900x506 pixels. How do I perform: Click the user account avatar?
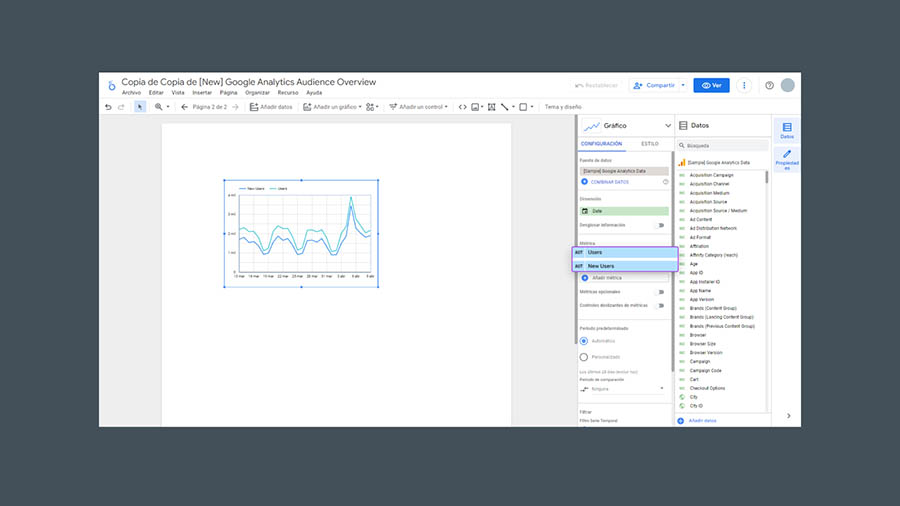point(788,85)
